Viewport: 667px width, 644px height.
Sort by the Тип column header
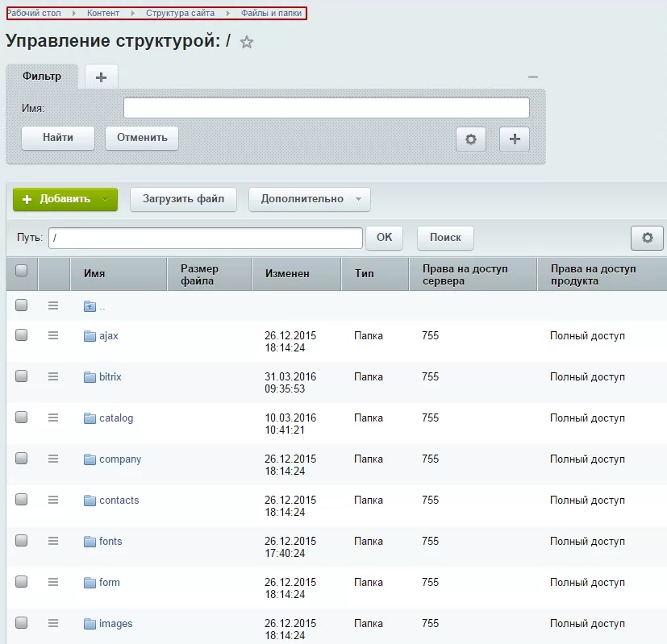point(375,274)
